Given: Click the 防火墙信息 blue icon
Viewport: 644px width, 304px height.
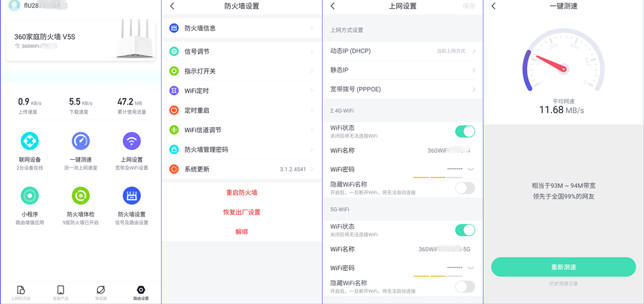Looking at the screenshot, I should click(x=174, y=28).
